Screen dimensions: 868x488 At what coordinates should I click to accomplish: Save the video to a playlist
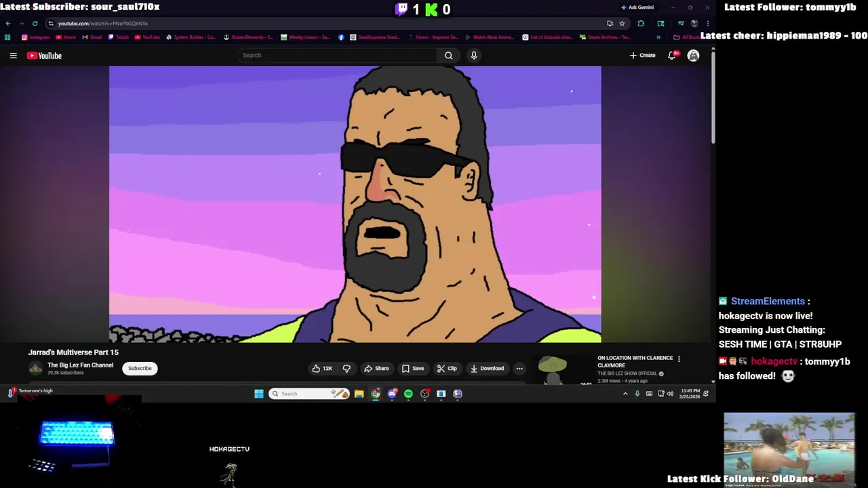click(x=413, y=369)
